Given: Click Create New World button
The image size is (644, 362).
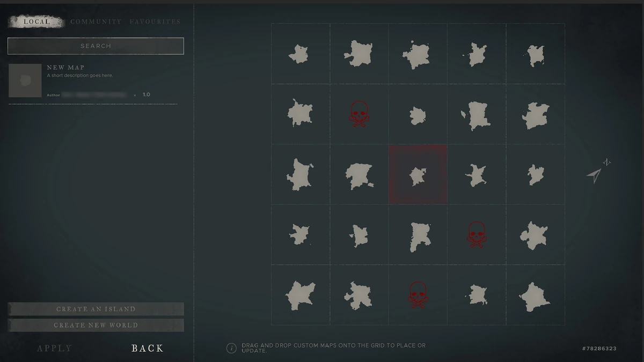Looking at the screenshot, I should coord(96,325).
